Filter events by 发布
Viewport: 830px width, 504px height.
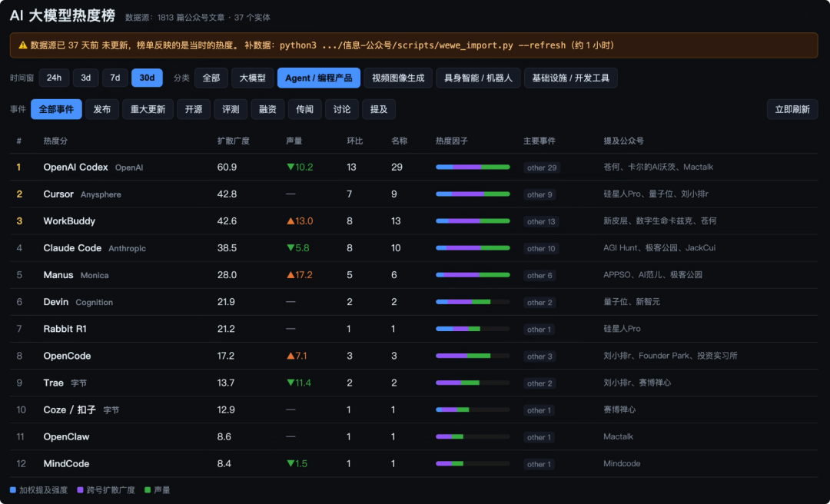(x=102, y=109)
